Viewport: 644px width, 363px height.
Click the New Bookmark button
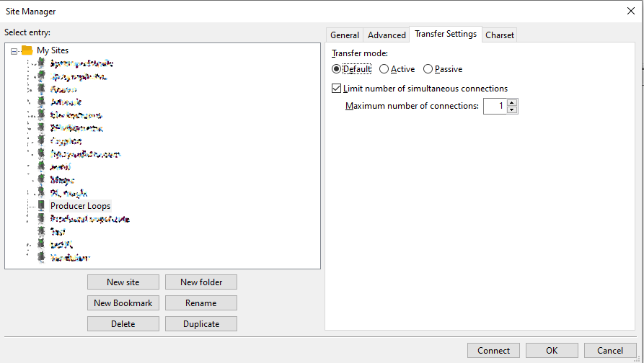click(x=123, y=303)
